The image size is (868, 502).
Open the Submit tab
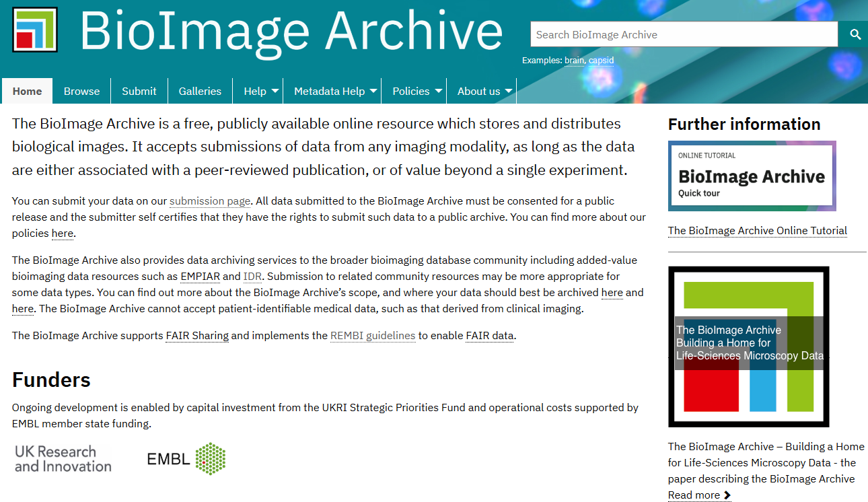point(139,91)
